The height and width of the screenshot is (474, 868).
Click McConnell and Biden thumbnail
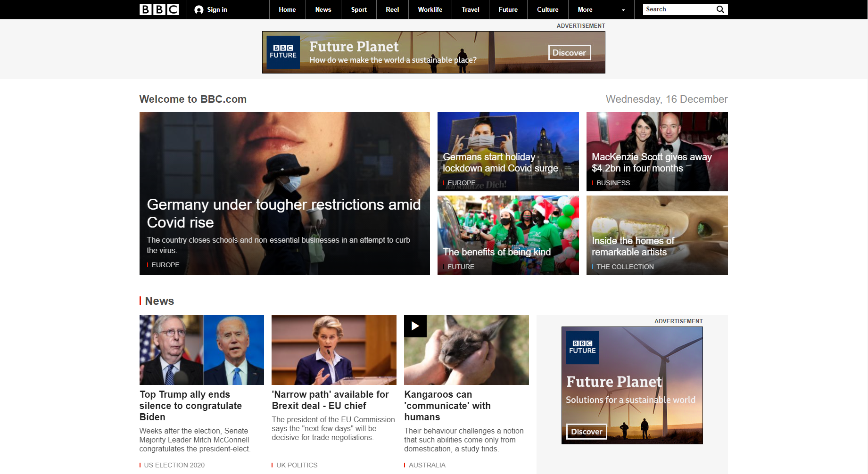coord(202,350)
